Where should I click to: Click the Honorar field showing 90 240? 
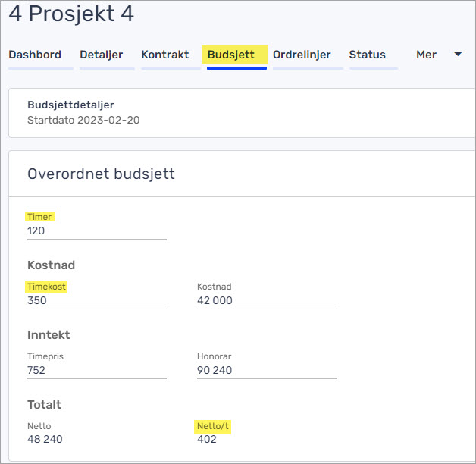point(267,370)
